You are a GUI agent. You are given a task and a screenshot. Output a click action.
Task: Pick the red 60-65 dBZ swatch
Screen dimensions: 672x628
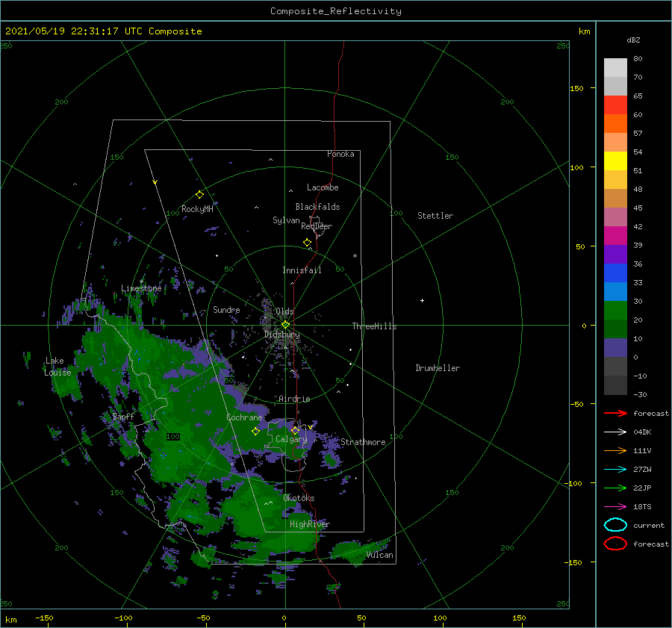tap(615, 105)
